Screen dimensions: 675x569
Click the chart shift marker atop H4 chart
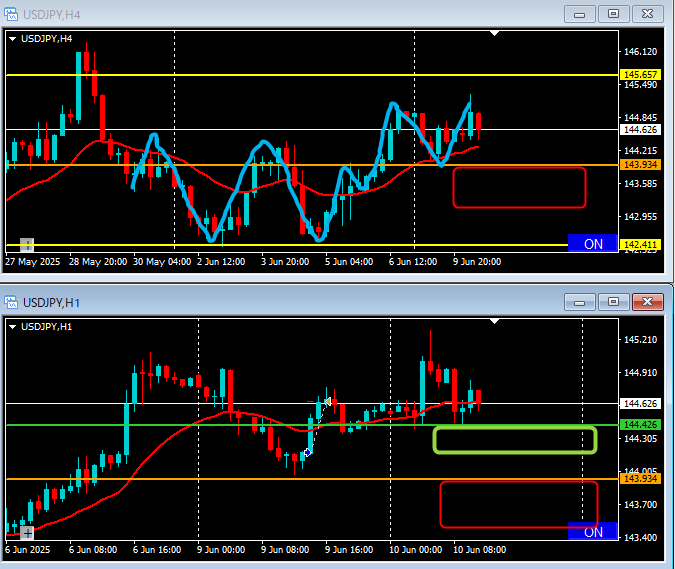pyautogui.click(x=495, y=33)
